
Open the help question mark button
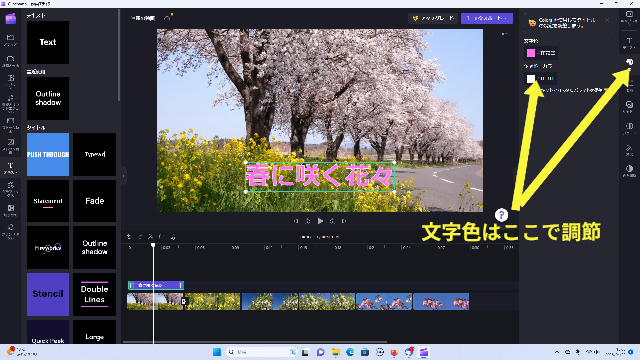(x=501, y=214)
